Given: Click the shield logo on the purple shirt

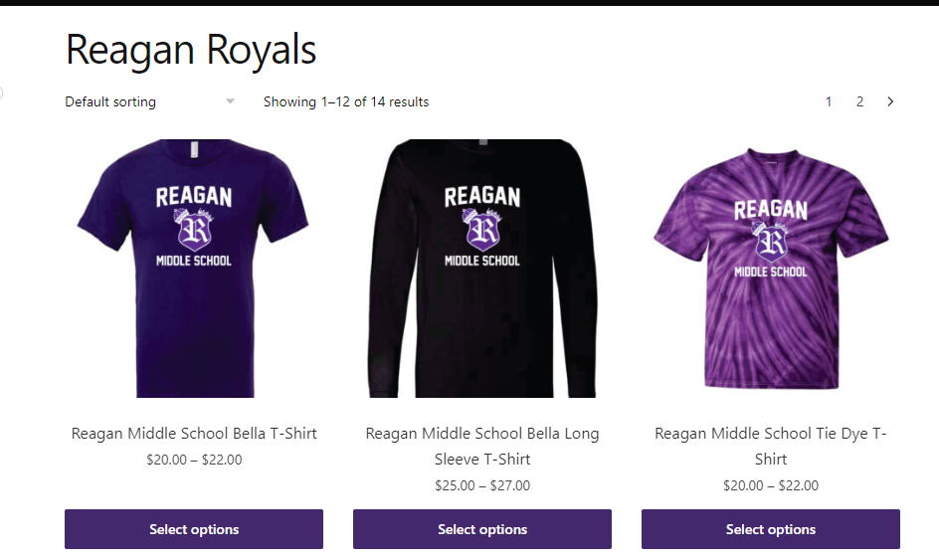Looking at the screenshot, I should (194, 230).
